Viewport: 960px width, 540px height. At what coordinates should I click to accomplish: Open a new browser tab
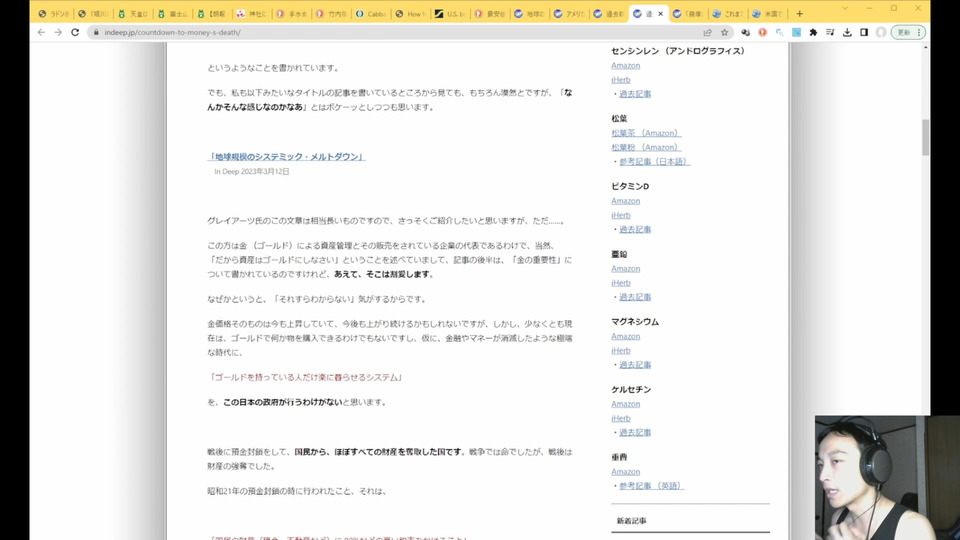click(799, 13)
